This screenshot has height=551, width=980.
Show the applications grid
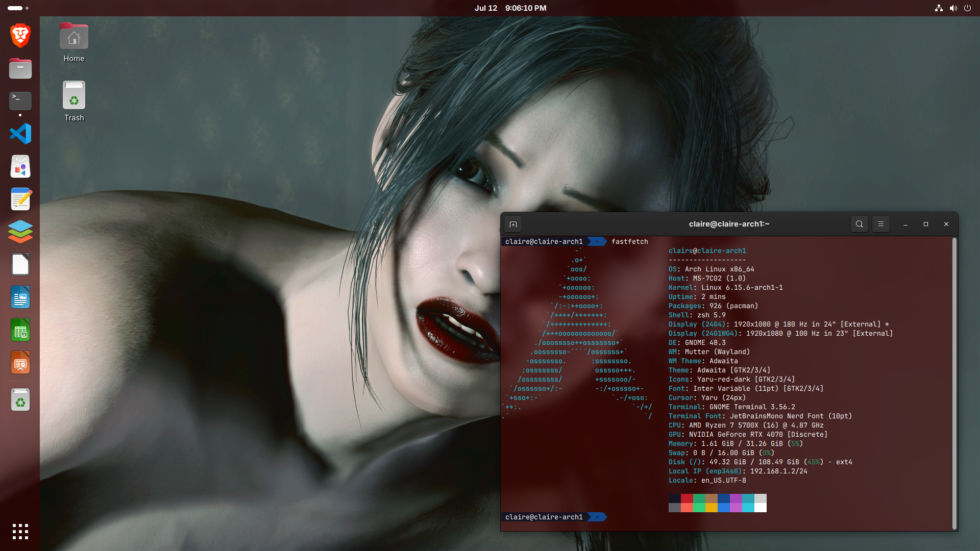point(20,532)
